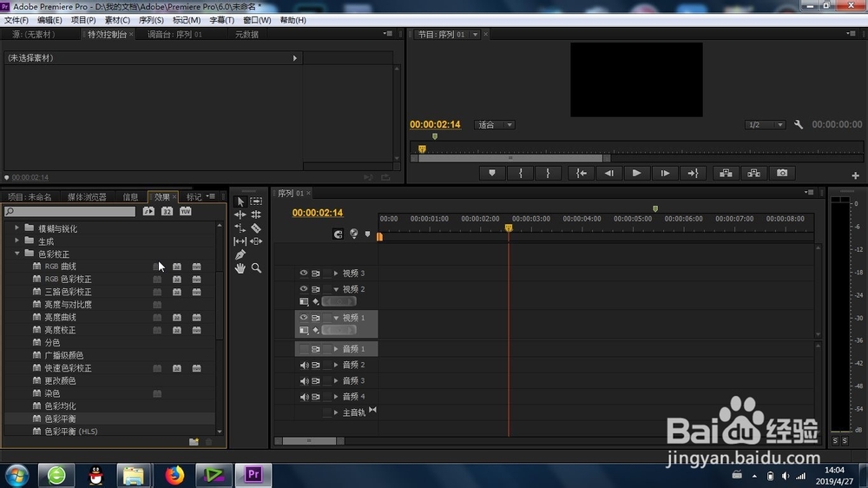The width and height of the screenshot is (868, 488).
Task: Open the 文件(F) menu
Action: tap(16, 20)
